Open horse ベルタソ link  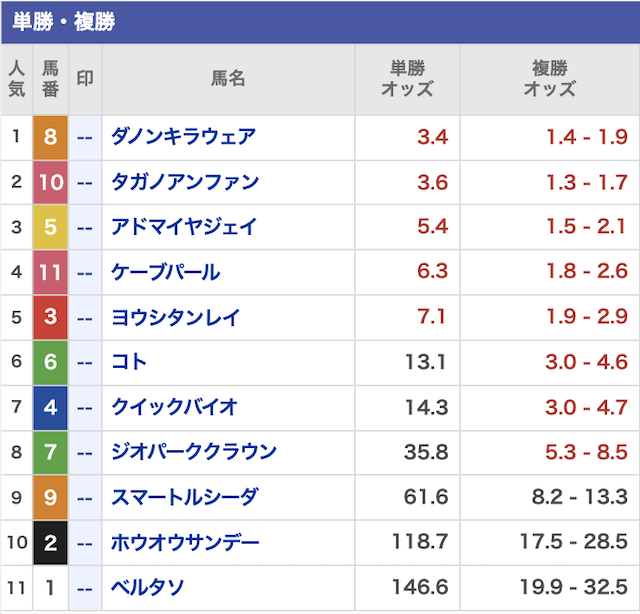[147, 588]
